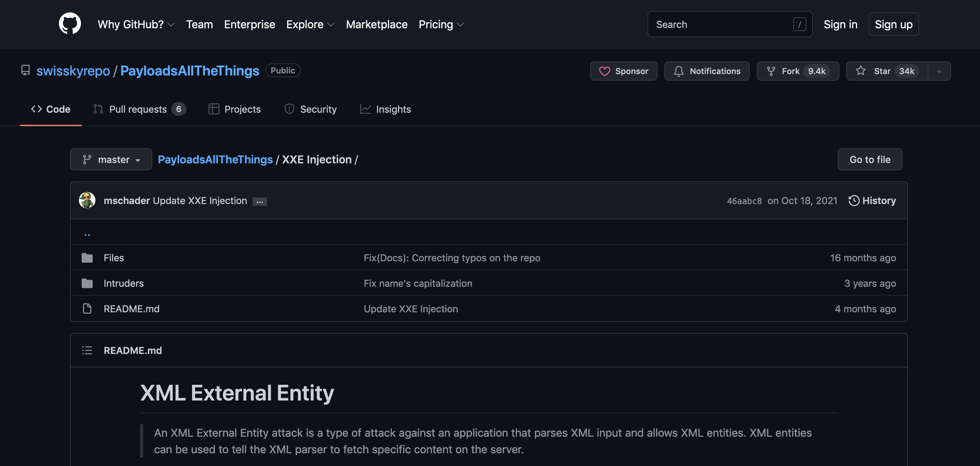Viewport: 980px width, 466px height.
Task: Click the slash shortcut key hint in search
Action: click(800, 24)
